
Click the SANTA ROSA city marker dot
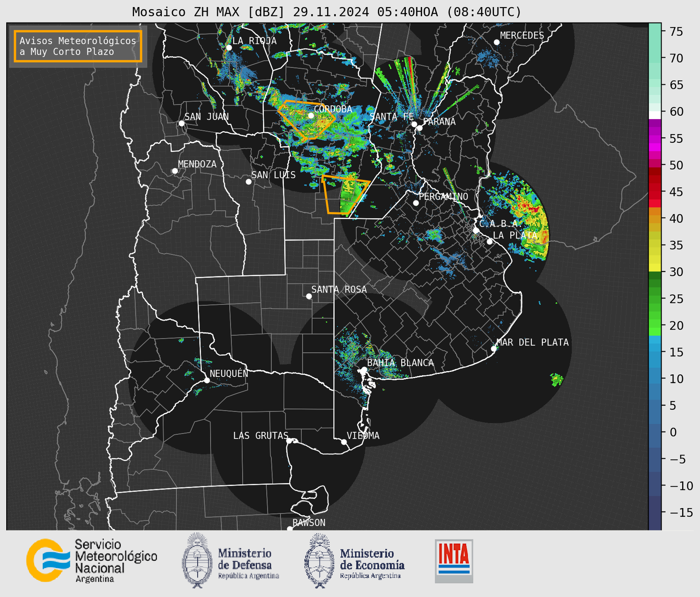(309, 296)
